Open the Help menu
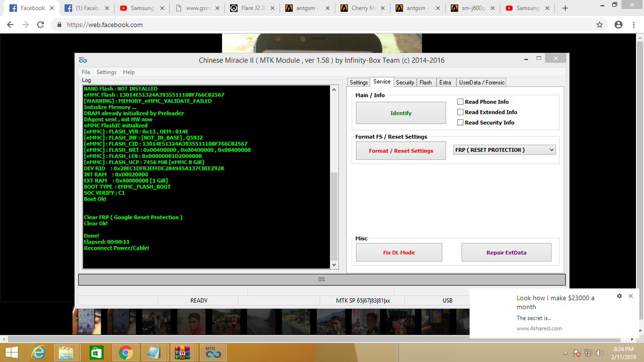The width and height of the screenshot is (644, 362). (129, 72)
